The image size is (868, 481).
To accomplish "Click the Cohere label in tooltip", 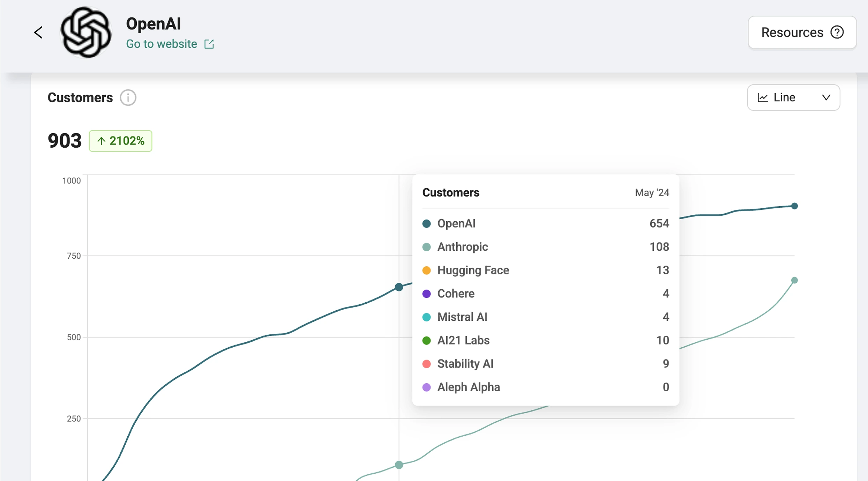I will pyautogui.click(x=456, y=294).
